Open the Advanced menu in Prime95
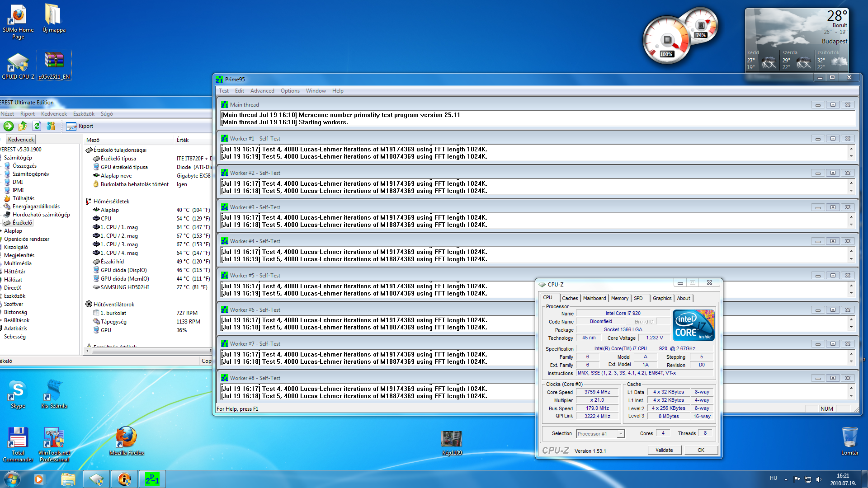Image resolution: width=868 pixels, height=488 pixels. coord(262,91)
